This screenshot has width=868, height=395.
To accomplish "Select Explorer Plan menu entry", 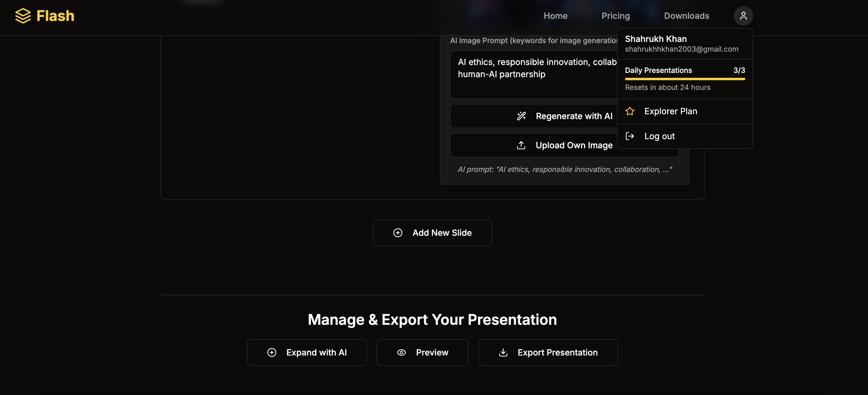I will pos(671,111).
